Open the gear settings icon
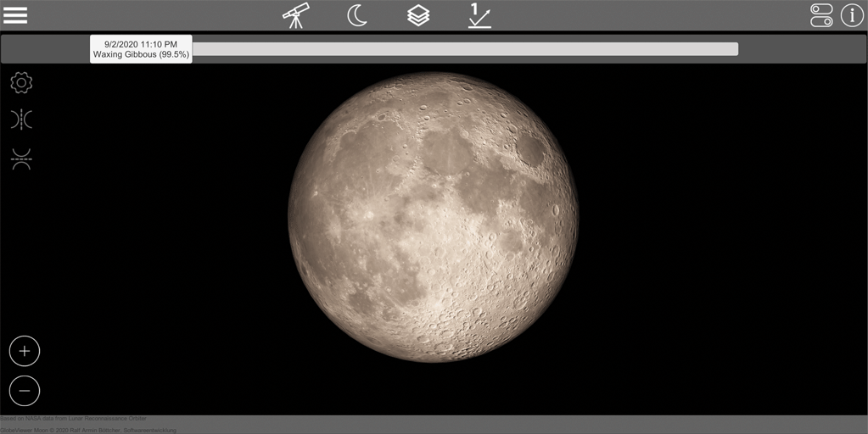 (21, 83)
